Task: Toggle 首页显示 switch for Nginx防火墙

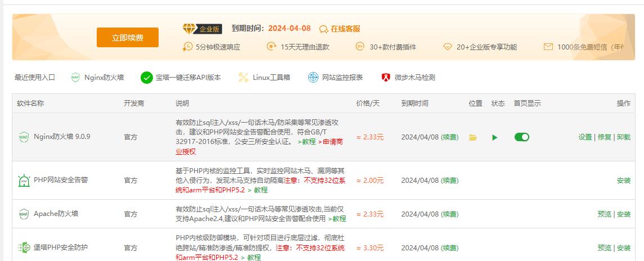Action: click(x=522, y=137)
